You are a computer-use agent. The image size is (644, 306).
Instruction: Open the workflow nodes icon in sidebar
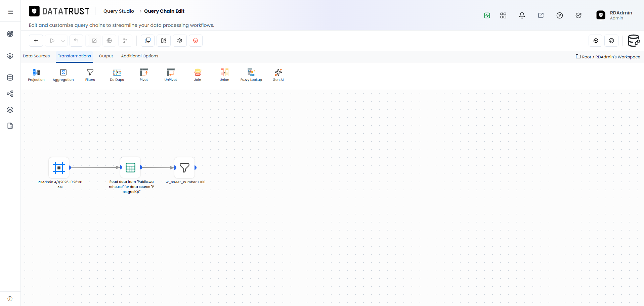click(x=10, y=94)
